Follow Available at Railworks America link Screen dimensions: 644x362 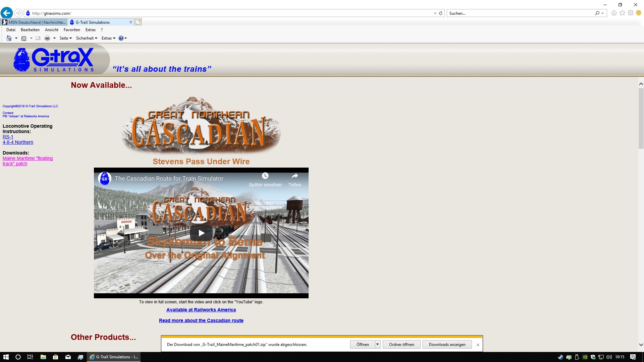(201, 310)
